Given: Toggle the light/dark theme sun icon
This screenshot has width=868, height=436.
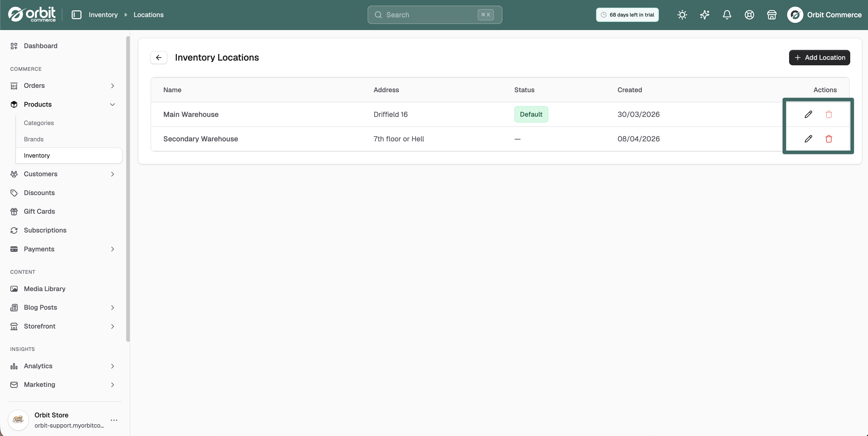Looking at the screenshot, I should [x=682, y=15].
